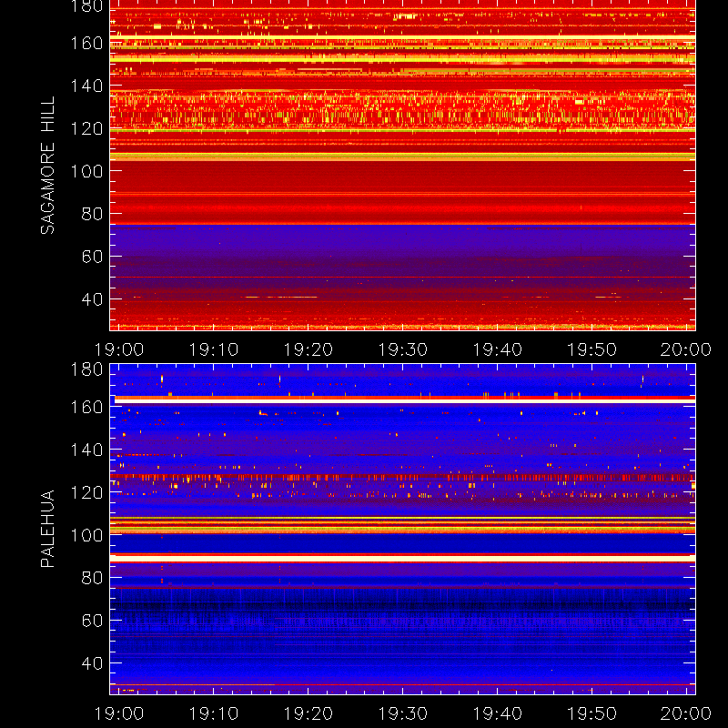This screenshot has width=728, height=728.
Task: Select the 40 tick label on Sagamore Hill axis
Action: [x=93, y=299]
